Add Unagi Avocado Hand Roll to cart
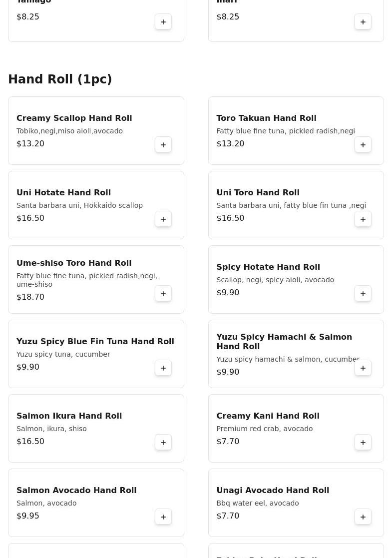The image size is (392, 558). click(363, 517)
